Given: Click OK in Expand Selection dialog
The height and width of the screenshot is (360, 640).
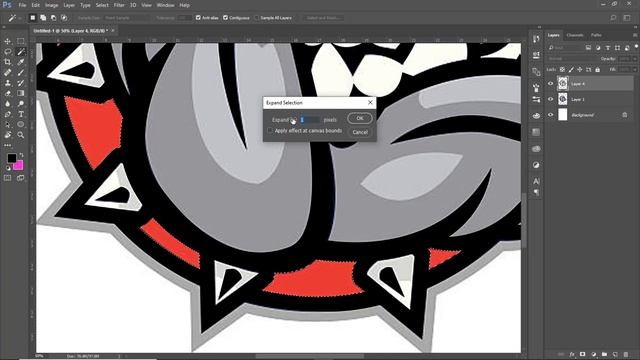Looking at the screenshot, I should 360,118.
